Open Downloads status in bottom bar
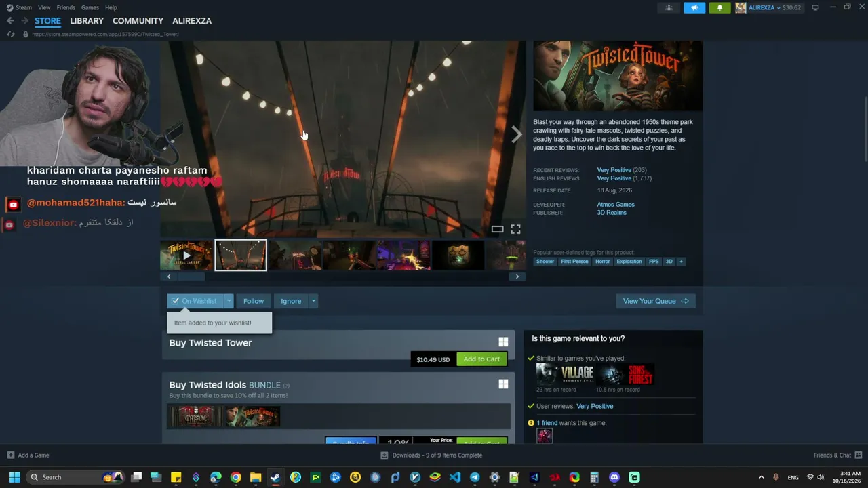 point(431,455)
